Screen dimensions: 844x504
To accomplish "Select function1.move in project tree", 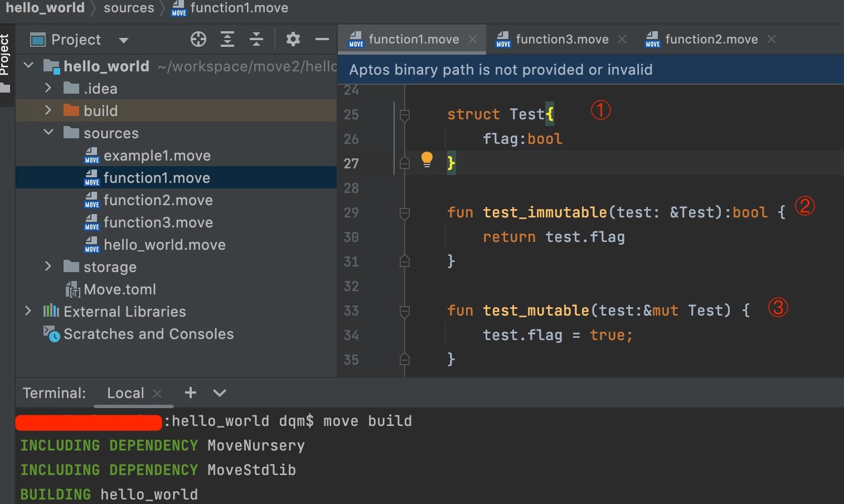I will pyautogui.click(x=157, y=178).
